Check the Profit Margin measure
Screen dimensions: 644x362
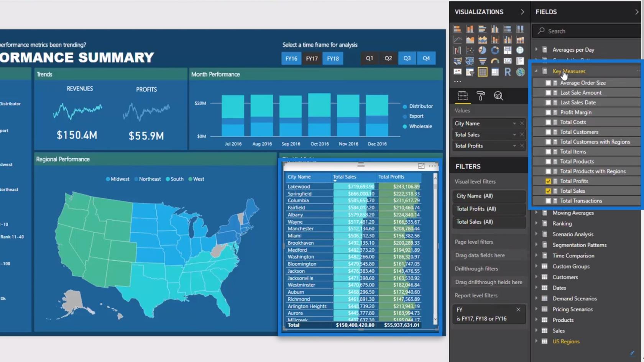tap(548, 112)
